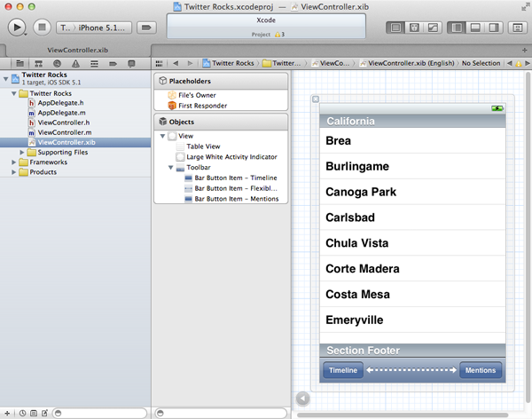Click the outline filter search field
Image resolution: width=532 pixels, height=419 pixels.
(221, 413)
